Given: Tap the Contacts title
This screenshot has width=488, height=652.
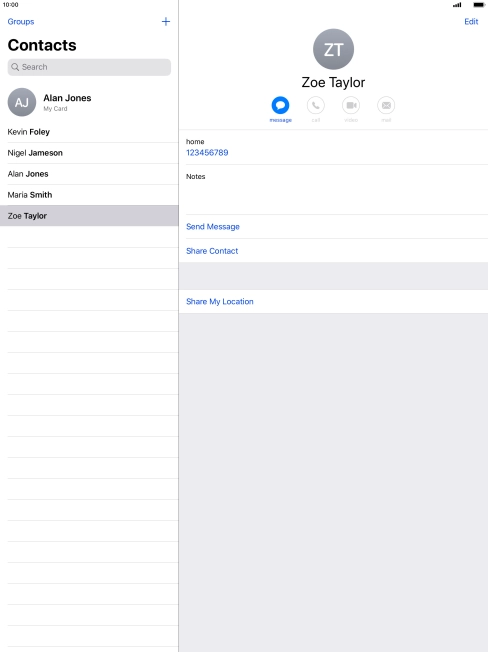Looking at the screenshot, I should point(42,45).
